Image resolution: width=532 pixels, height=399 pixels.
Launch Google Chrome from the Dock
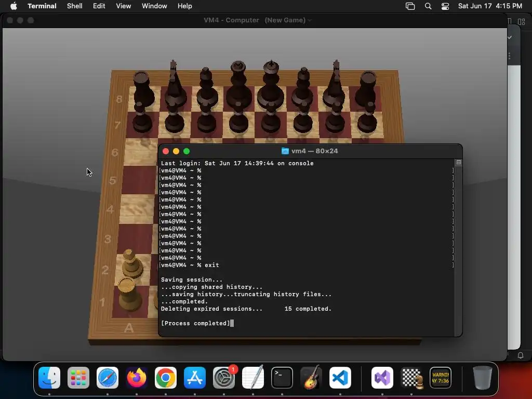click(x=166, y=377)
